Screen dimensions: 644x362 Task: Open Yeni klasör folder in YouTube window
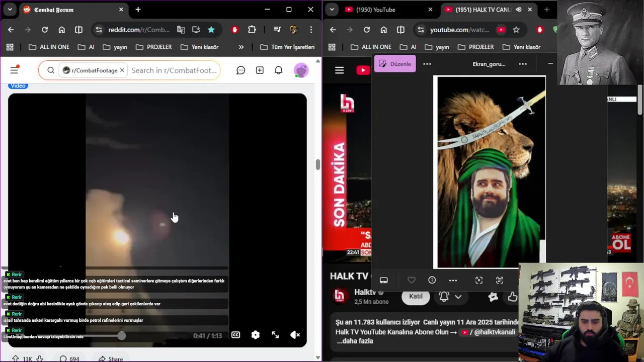pyautogui.click(x=521, y=47)
